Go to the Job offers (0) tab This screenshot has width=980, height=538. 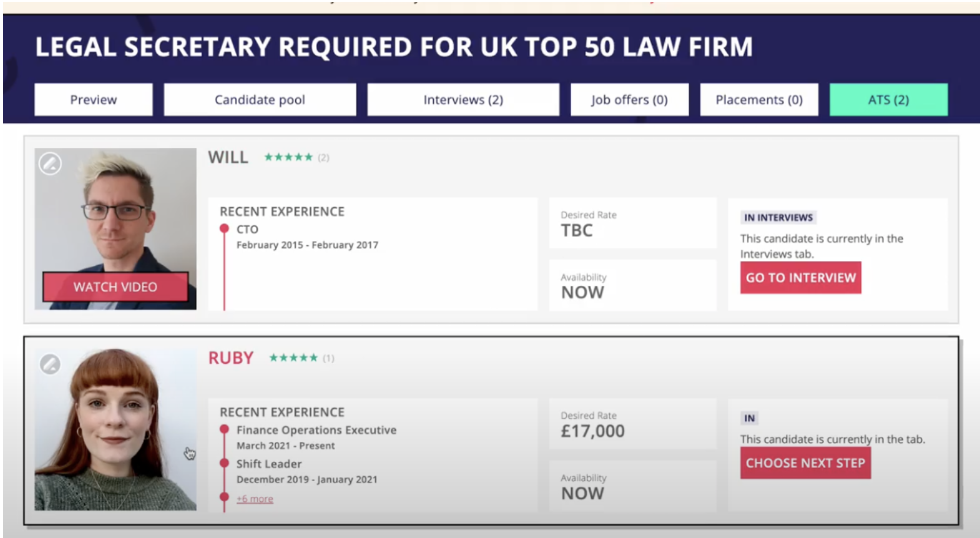coord(629,100)
